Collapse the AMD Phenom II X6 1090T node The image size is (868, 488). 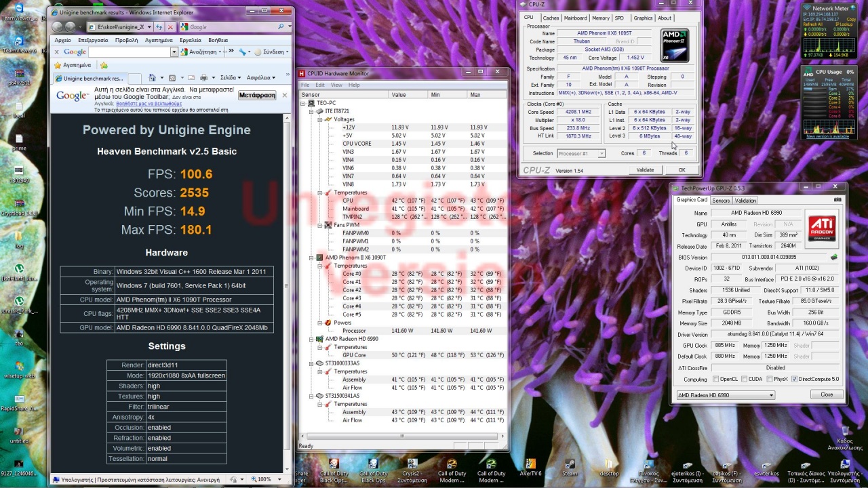click(311, 258)
